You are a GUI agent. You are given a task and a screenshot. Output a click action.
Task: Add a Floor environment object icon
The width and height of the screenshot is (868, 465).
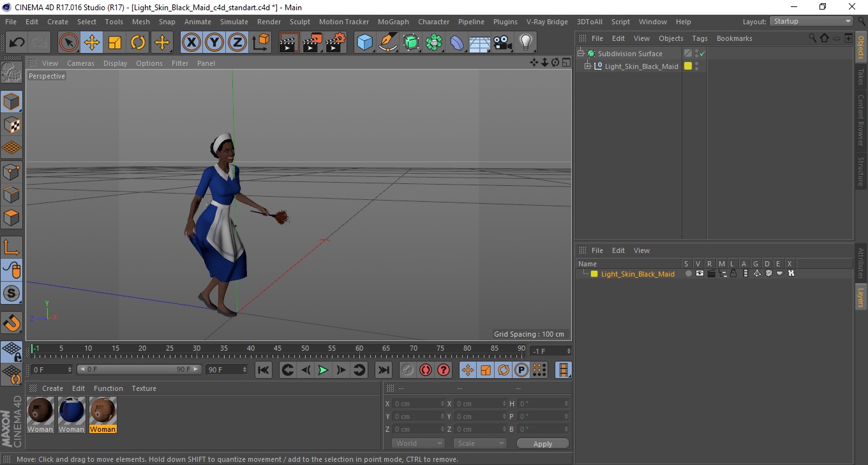coord(480,43)
